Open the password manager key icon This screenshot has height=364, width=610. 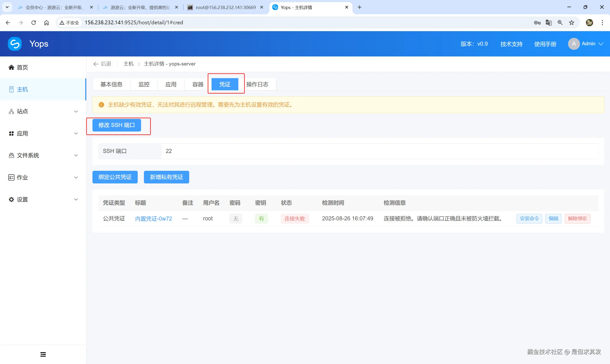tap(537, 23)
